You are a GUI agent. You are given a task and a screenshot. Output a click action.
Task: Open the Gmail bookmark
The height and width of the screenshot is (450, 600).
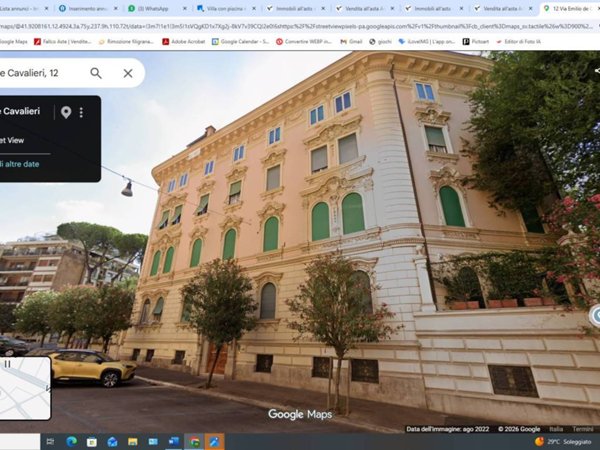click(x=351, y=42)
